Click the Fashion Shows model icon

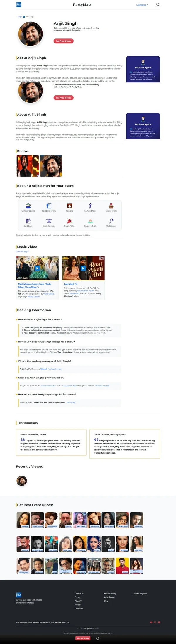tap(90, 206)
